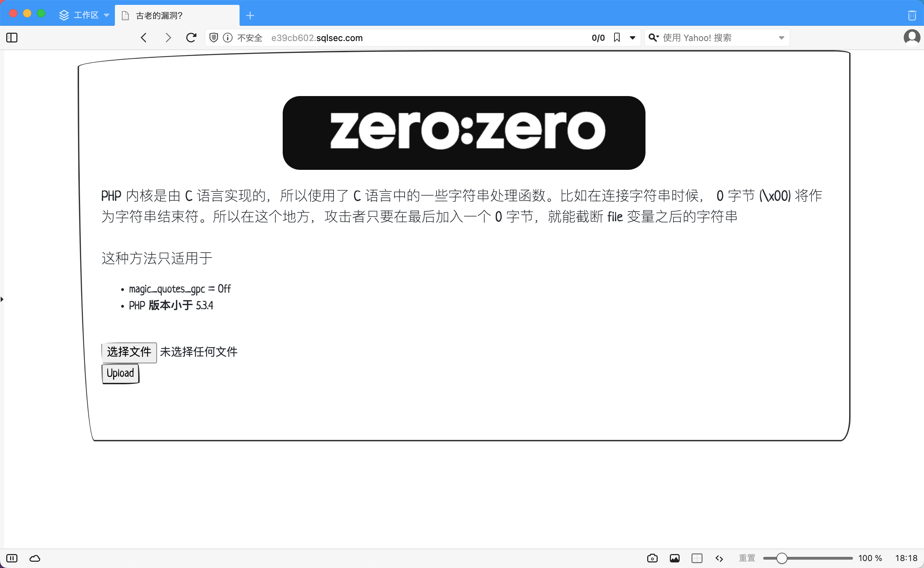This screenshot has height=568, width=924.
Task: Capture page with camera icon
Action: pyautogui.click(x=652, y=558)
